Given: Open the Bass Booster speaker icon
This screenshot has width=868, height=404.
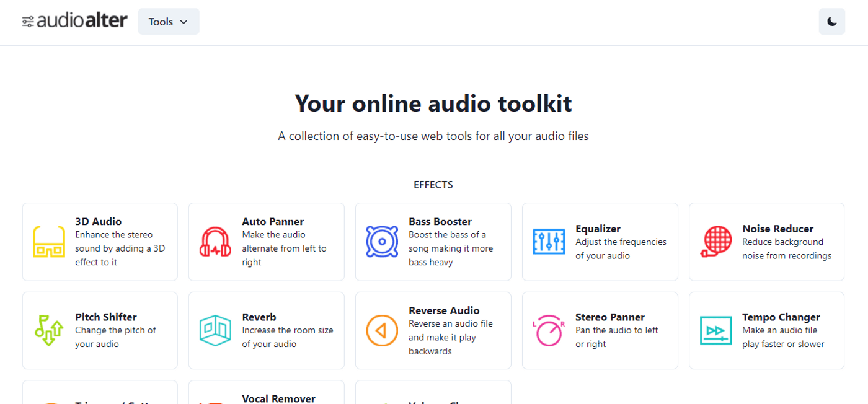Looking at the screenshot, I should point(382,242).
